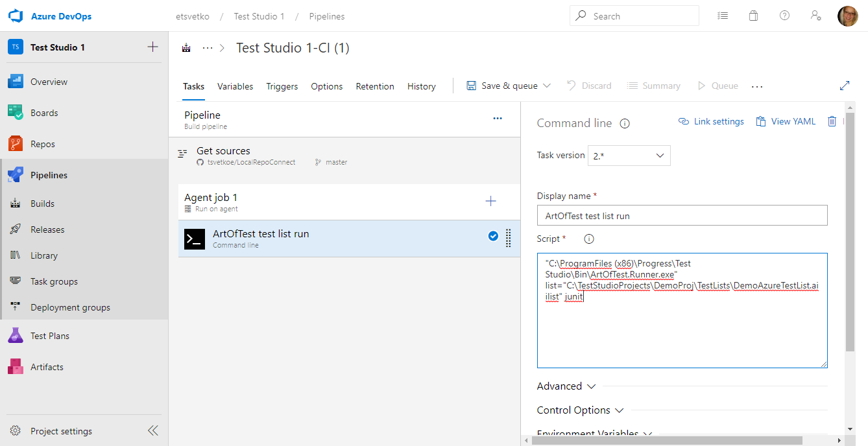The width and height of the screenshot is (868, 446).
Task: Click the Library books icon
Action: [16, 255]
